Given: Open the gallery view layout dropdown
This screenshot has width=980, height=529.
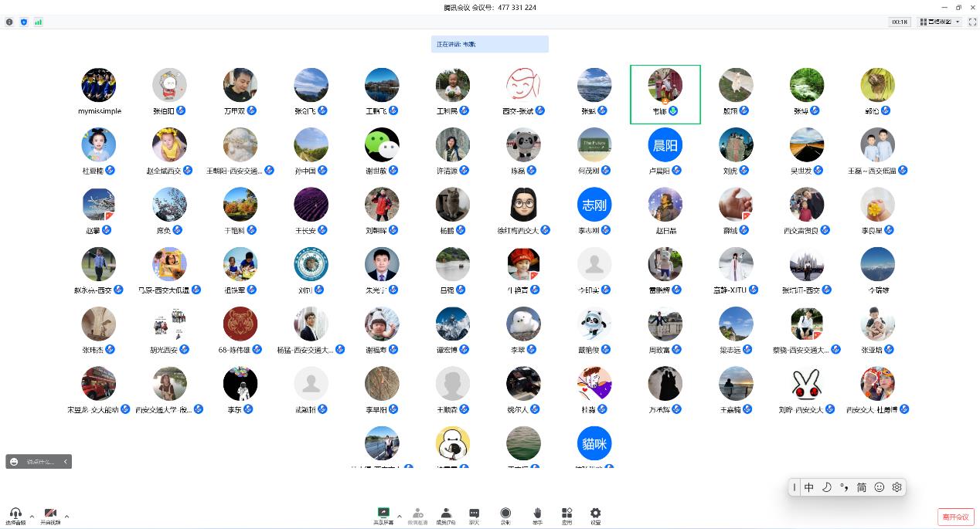Looking at the screenshot, I should (x=940, y=22).
